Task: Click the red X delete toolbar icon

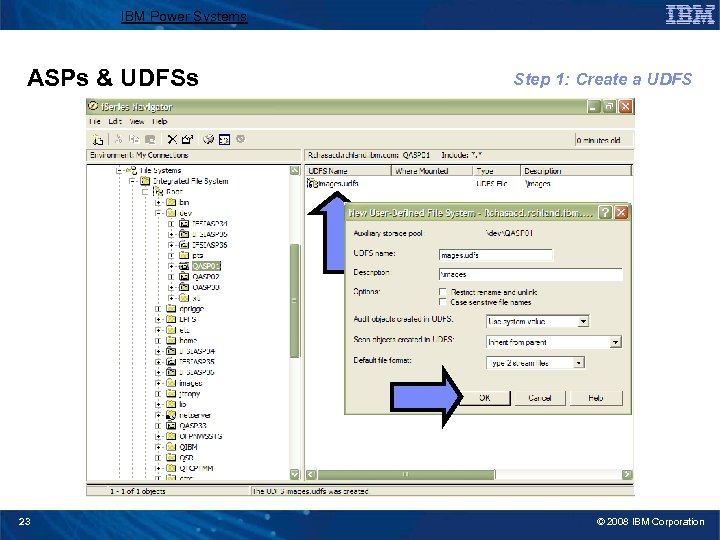Action: (x=172, y=140)
